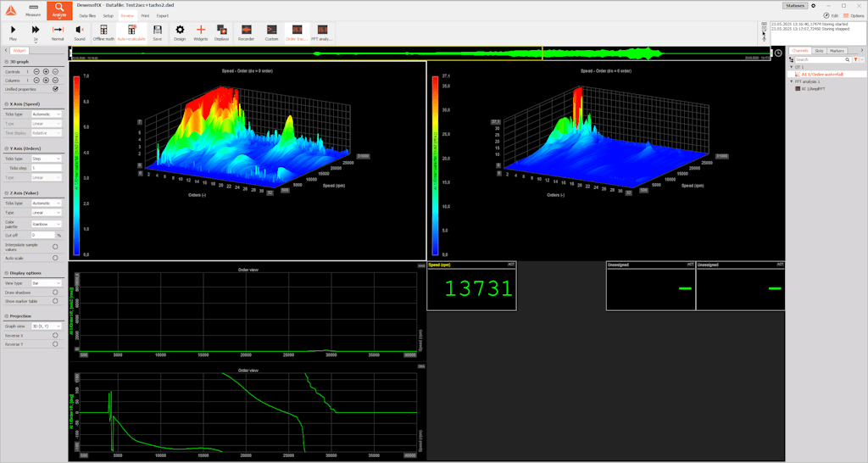Select the Recorder display icon
The image size is (868, 463).
[x=246, y=32]
